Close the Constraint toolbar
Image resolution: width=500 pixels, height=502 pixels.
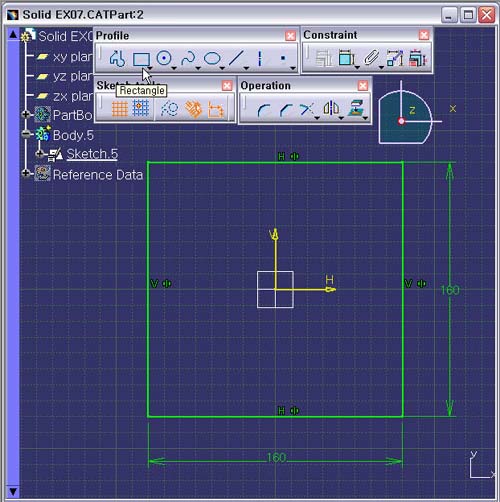point(424,35)
